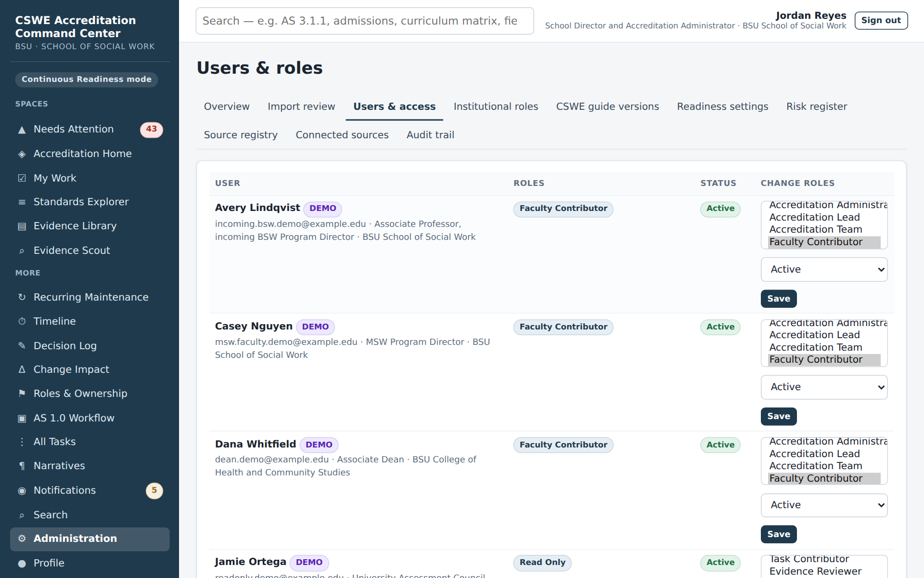Click Casey Nguyen's Active status badge
Screen dimensions: 924x578
[x=720, y=327]
